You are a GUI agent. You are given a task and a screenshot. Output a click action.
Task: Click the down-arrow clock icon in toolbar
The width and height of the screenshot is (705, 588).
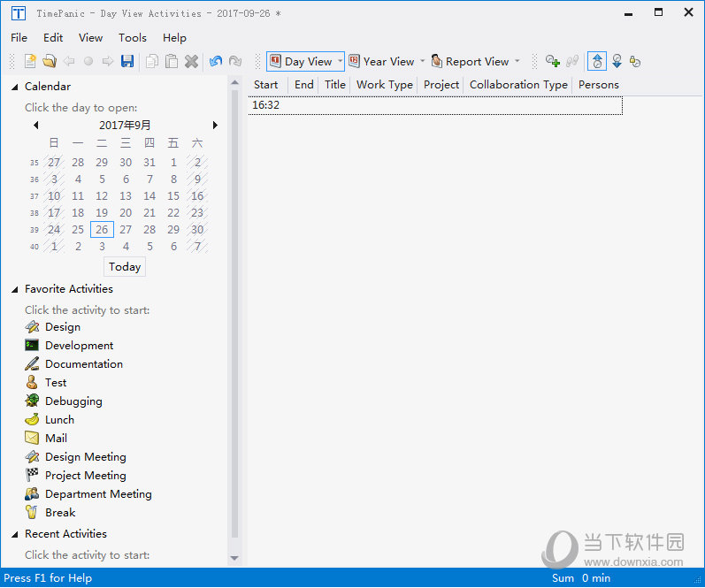click(617, 61)
